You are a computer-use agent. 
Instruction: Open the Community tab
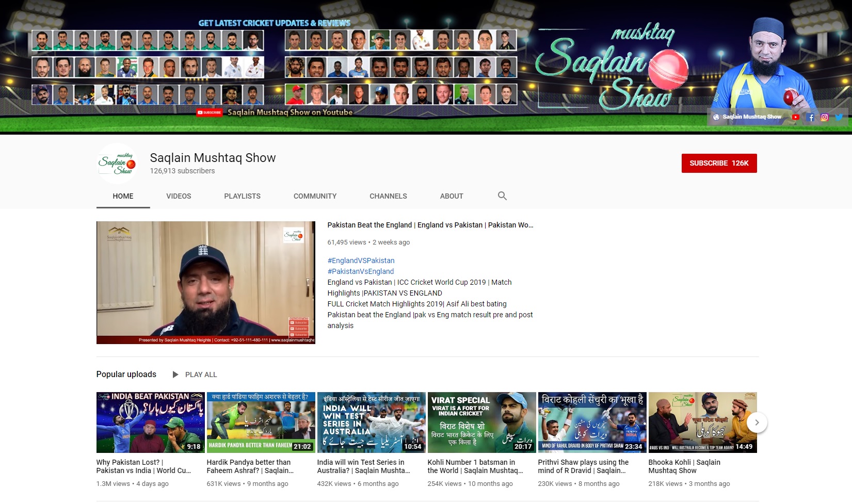click(x=315, y=196)
